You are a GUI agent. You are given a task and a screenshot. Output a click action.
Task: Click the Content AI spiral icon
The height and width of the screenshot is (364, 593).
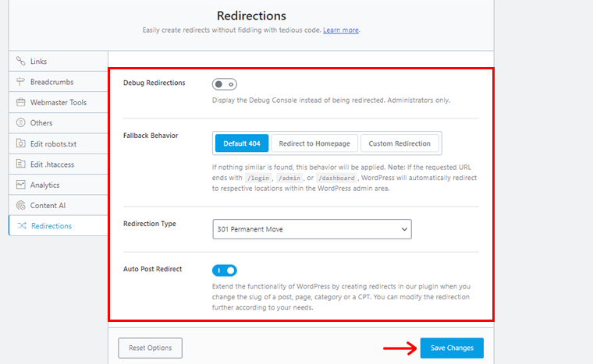pyautogui.click(x=21, y=206)
